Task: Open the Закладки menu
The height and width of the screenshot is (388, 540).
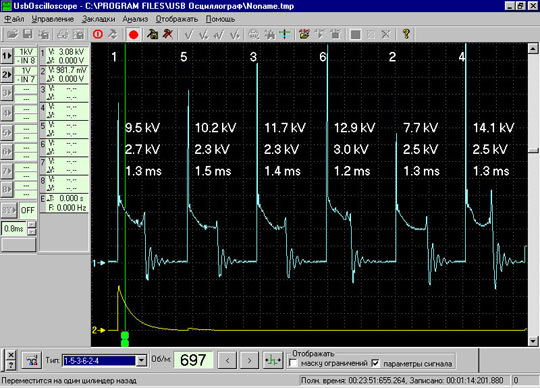Action: point(98,19)
